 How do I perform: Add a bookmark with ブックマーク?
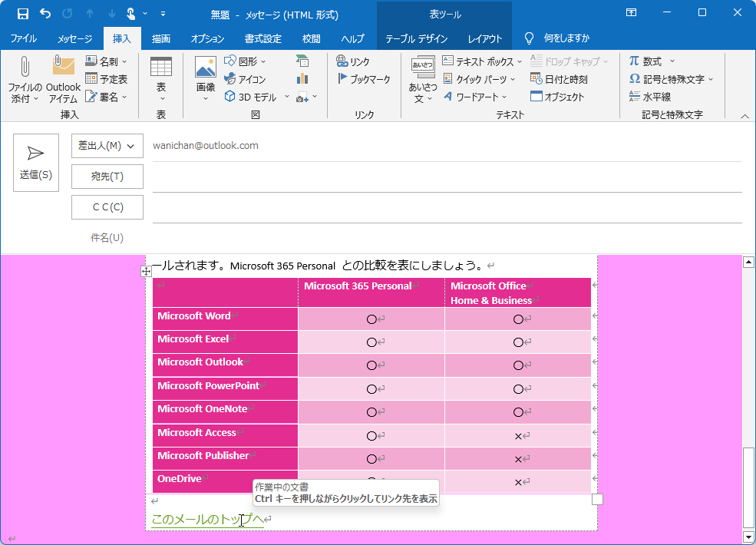click(x=364, y=79)
